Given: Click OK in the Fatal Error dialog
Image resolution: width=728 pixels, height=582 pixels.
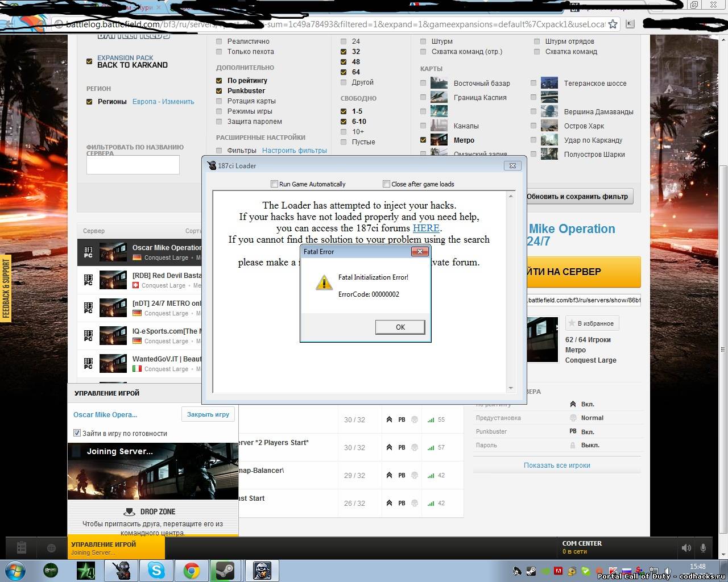Looking at the screenshot, I should (400, 327).
